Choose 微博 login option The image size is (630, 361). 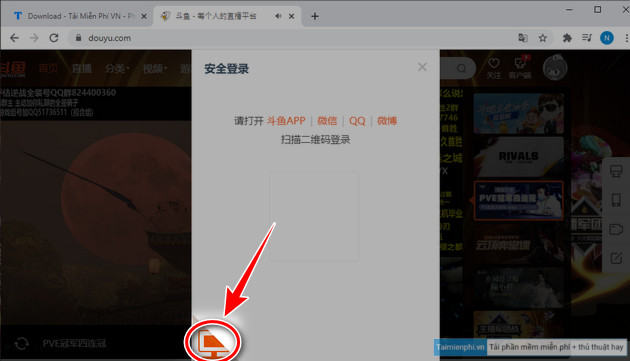point(387,121)
